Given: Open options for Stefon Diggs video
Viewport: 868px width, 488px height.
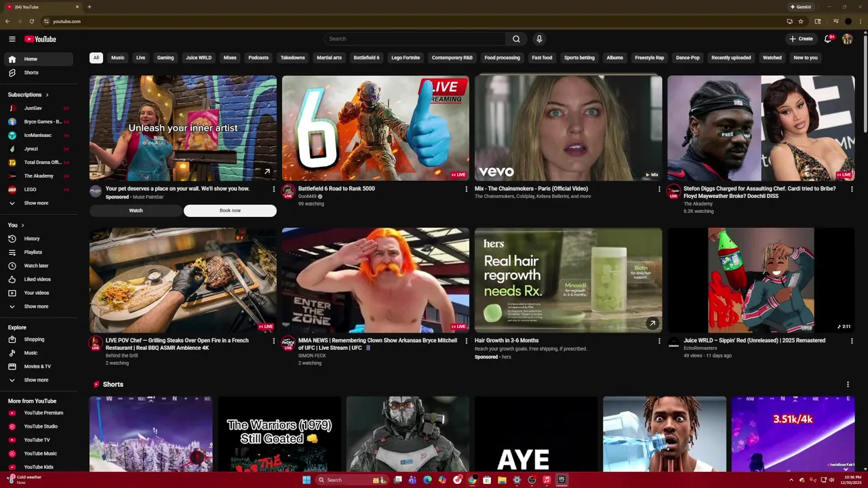Looking at the screenshot, I should coord(852,189).
